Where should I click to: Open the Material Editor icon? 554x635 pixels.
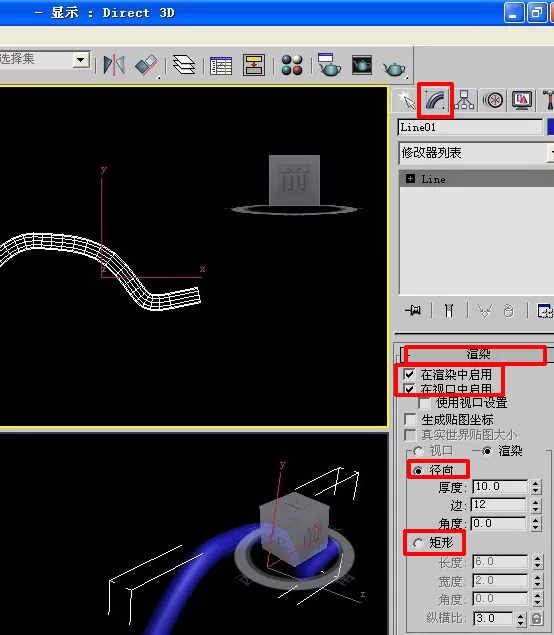click(x=292, y=65)
